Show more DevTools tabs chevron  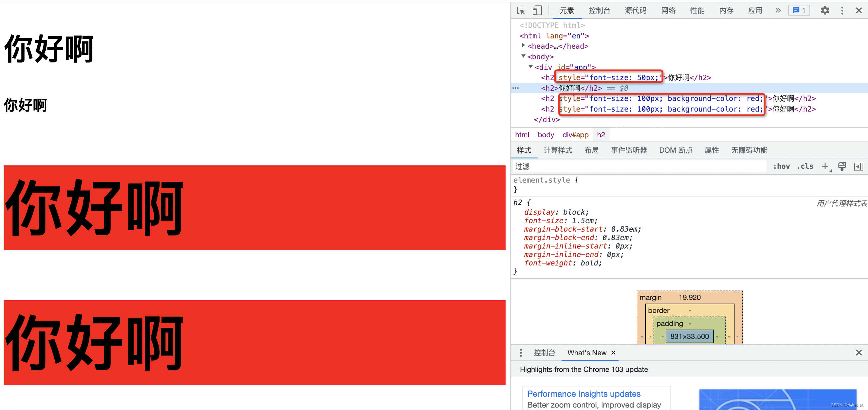click(778, 11)
